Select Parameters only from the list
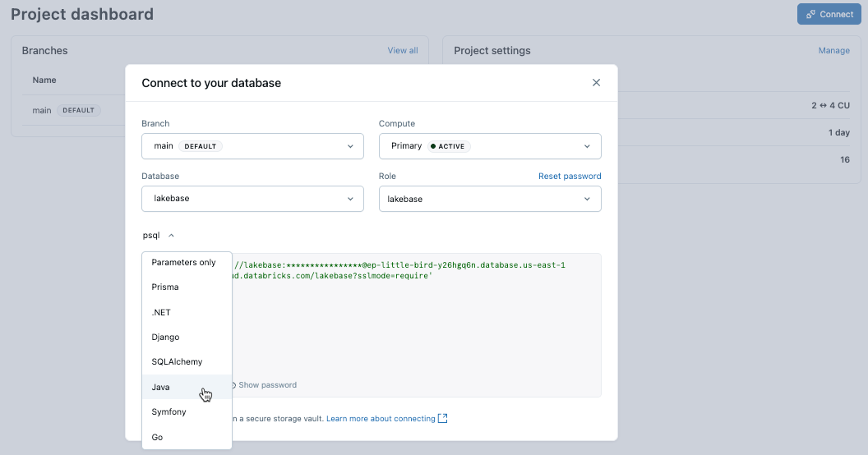 pyautogui.click(x=184, y=263)
